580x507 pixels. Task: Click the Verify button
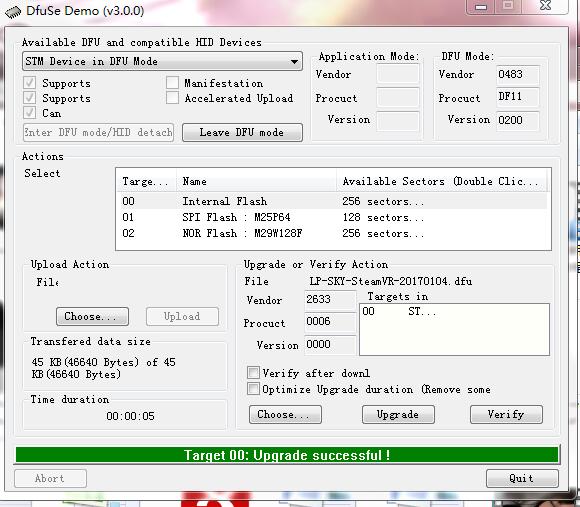coord(506,415)
